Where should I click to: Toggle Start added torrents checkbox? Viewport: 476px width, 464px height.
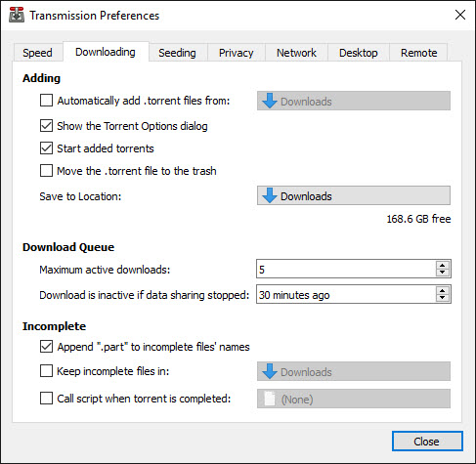tap(46, 148)
